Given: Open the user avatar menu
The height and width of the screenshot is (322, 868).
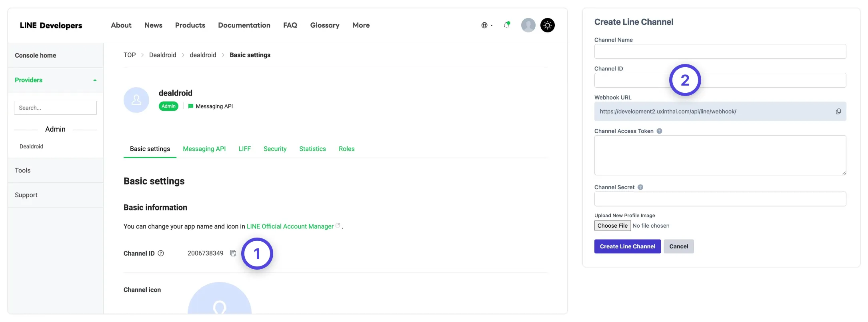Looking at the screenshot, I should [528, 25].
